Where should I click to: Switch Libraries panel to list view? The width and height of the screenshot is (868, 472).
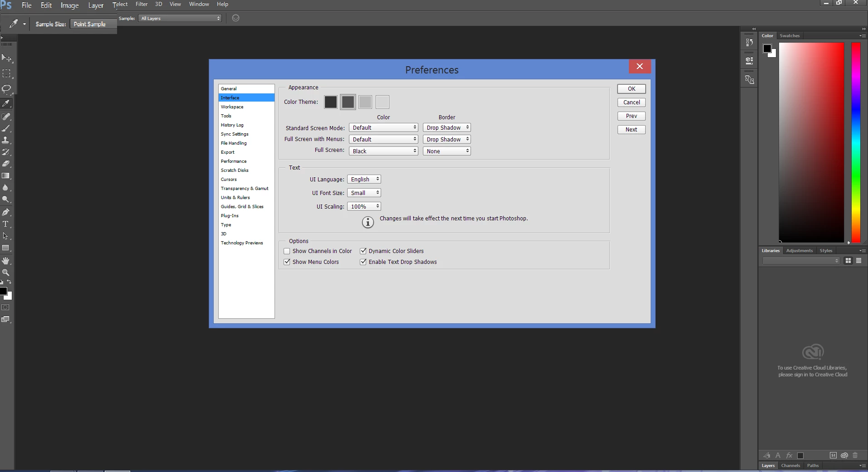858,261
